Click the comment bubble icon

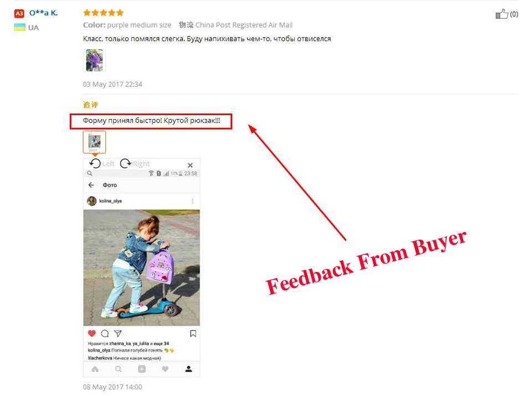coord(105,333)
